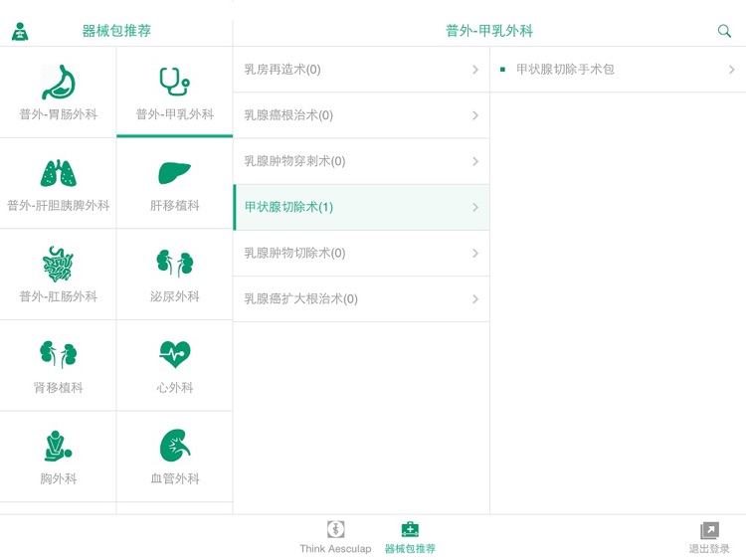Tap the 退出登录 logout icon
The width and height of the screenshot is (746, 560).
(709, 530)
